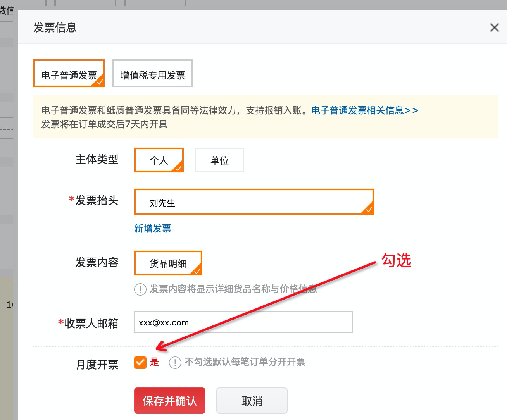The image size is (507, 420).
Task: Choose 单位 as 主体类型
Action: coord(219,160)
